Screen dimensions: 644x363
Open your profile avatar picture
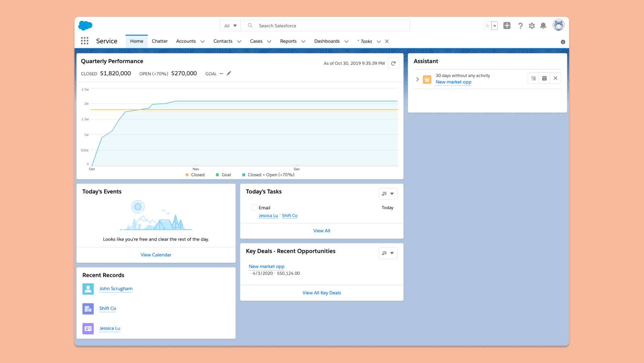[559, 25]
